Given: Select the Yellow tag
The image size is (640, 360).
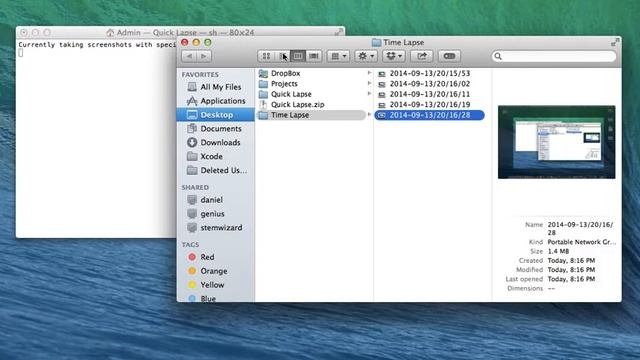Looking at the screenshot, I should (216, 284).
